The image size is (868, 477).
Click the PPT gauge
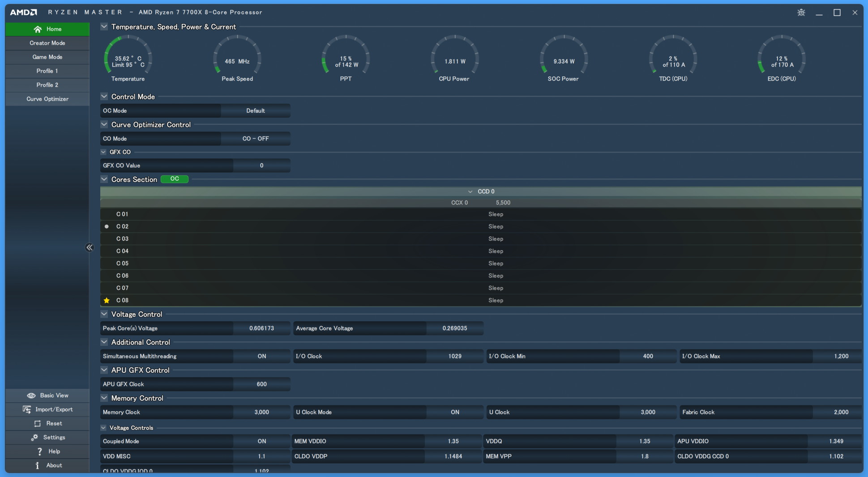pos(346,59)
